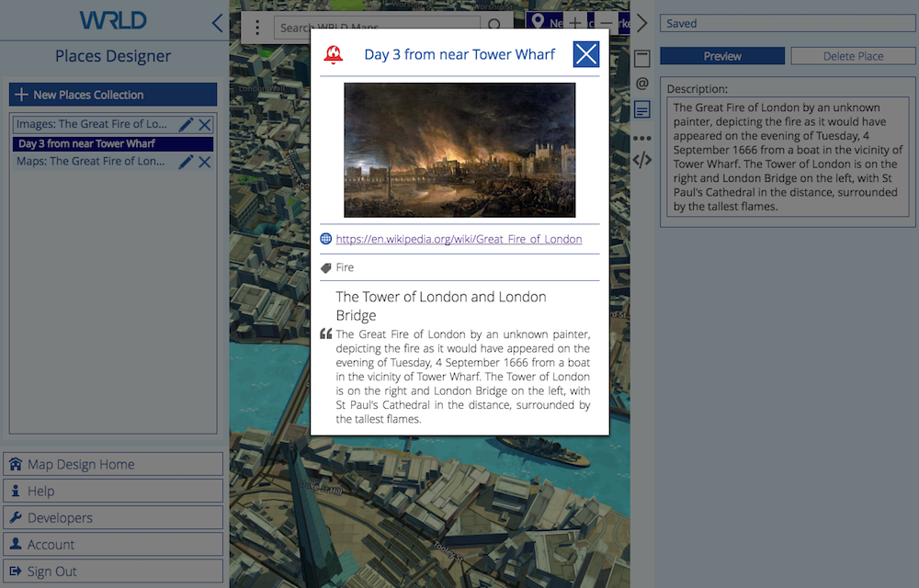Go to Map Design Home

113,464
